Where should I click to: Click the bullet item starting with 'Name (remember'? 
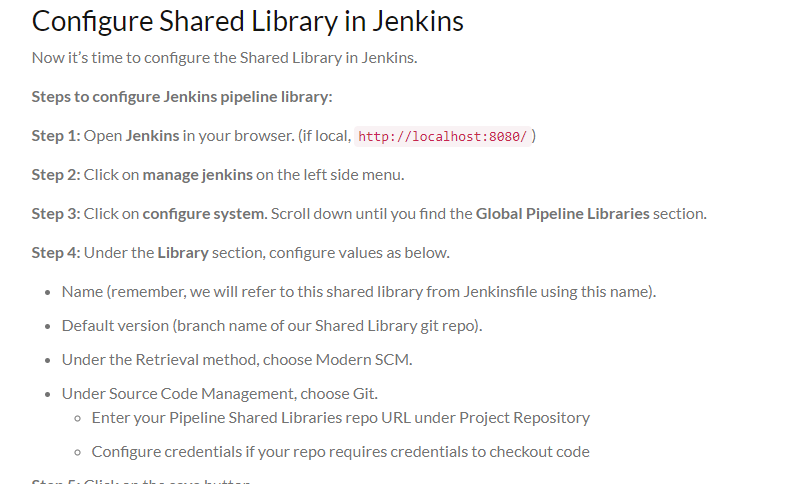pos(358,291)
